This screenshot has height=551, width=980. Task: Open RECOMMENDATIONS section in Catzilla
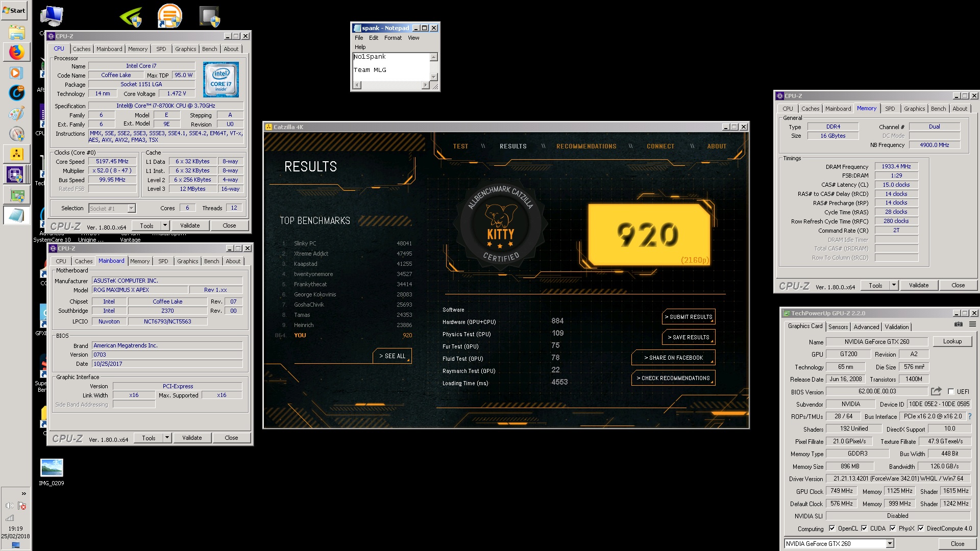586,146
